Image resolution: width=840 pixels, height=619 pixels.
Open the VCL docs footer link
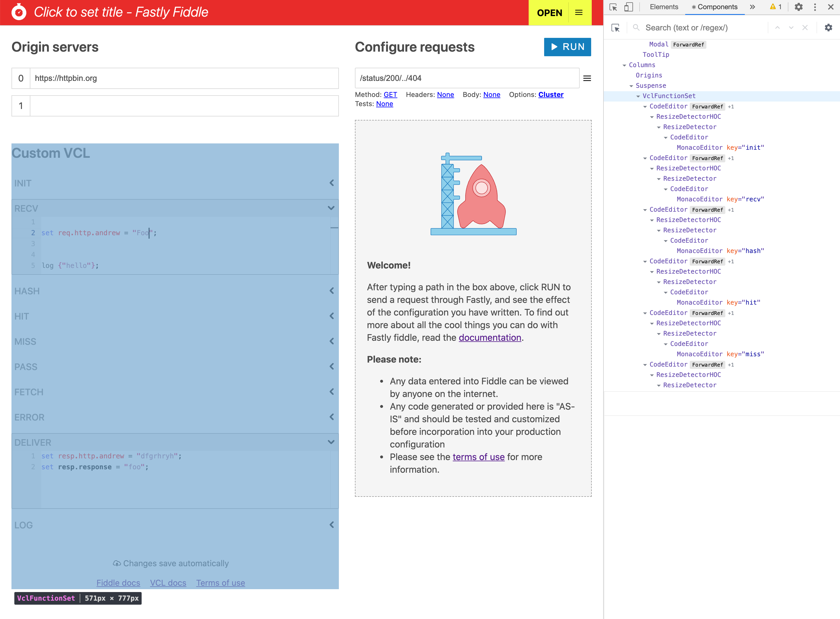[168, 583]
